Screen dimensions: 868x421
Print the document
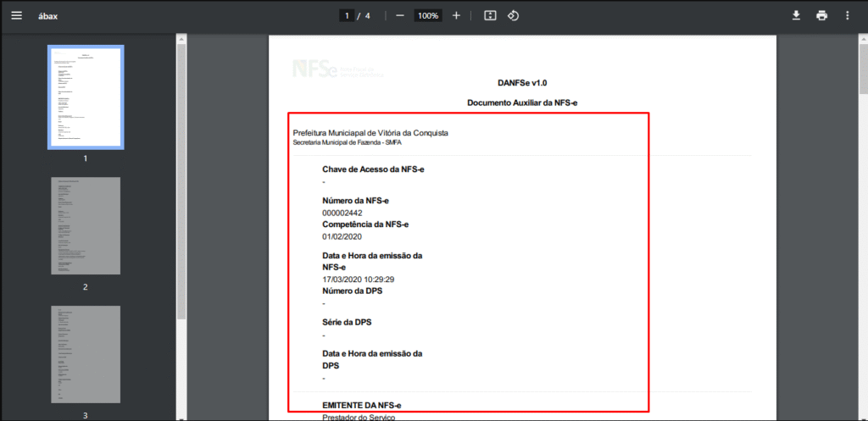pyautogui.click(x=821, y=16)
